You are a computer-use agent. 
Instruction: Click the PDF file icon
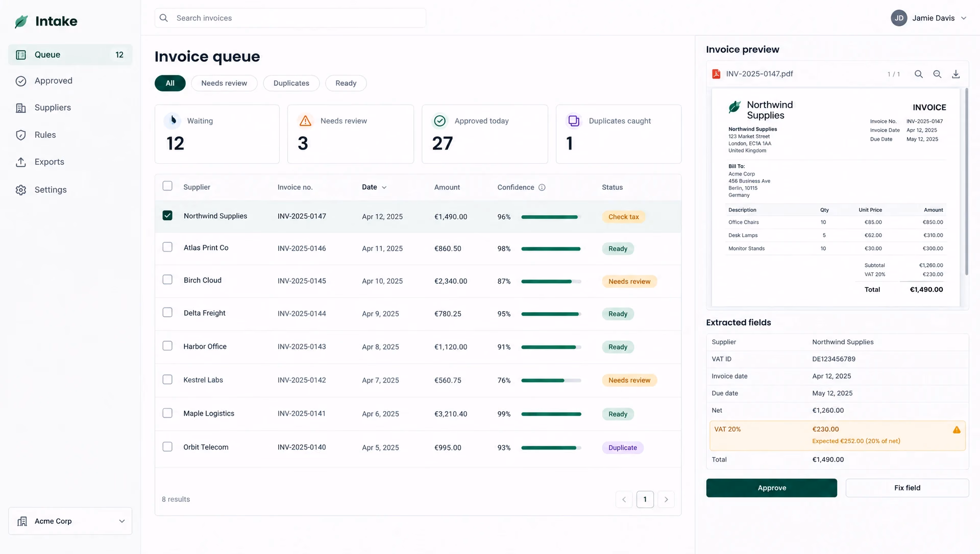pyautogui.click(x=717, y=74)
